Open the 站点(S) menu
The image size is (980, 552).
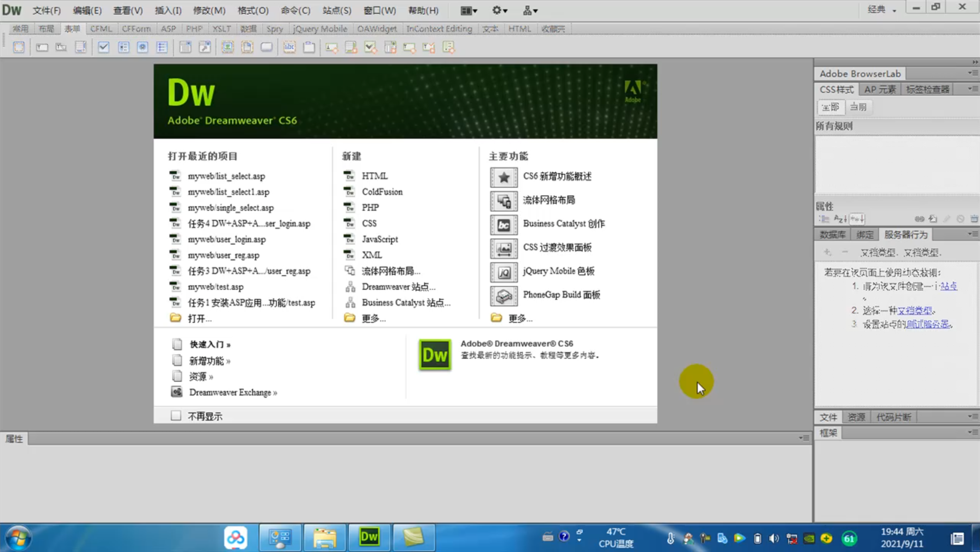336,10
